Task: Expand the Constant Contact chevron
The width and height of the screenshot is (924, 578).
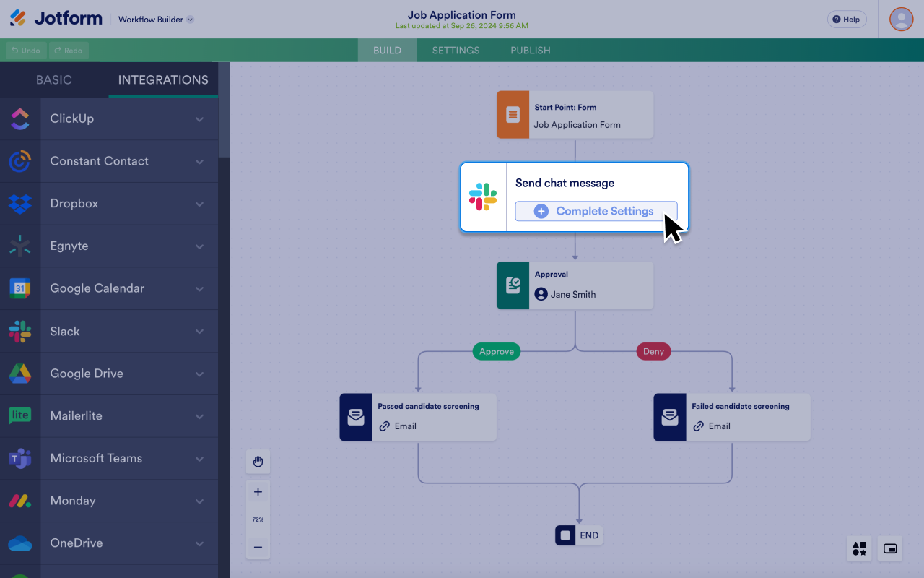Action: [199, 162]
